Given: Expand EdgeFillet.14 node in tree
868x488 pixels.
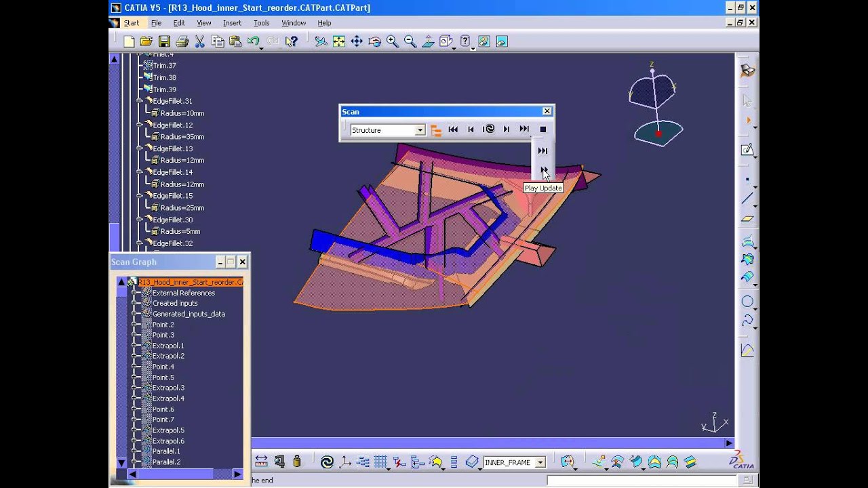Looking at the screenshot, I should pyautogui.click(x=139, y=172).
